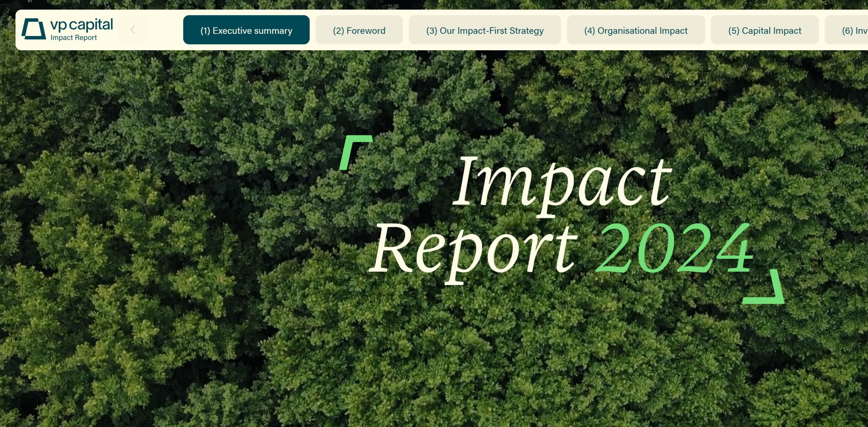Click the VP Capital trapezoid logo icon
The image size is (868, 427).
(34, 29)
